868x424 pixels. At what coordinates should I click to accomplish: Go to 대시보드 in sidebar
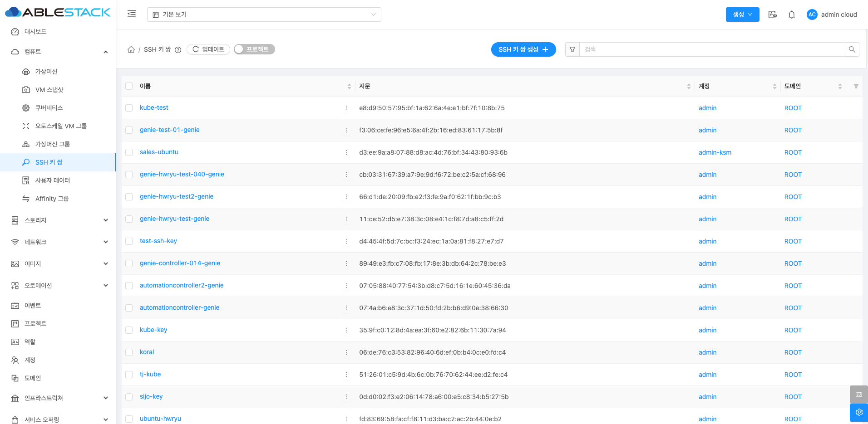click(x=35, y=32)
